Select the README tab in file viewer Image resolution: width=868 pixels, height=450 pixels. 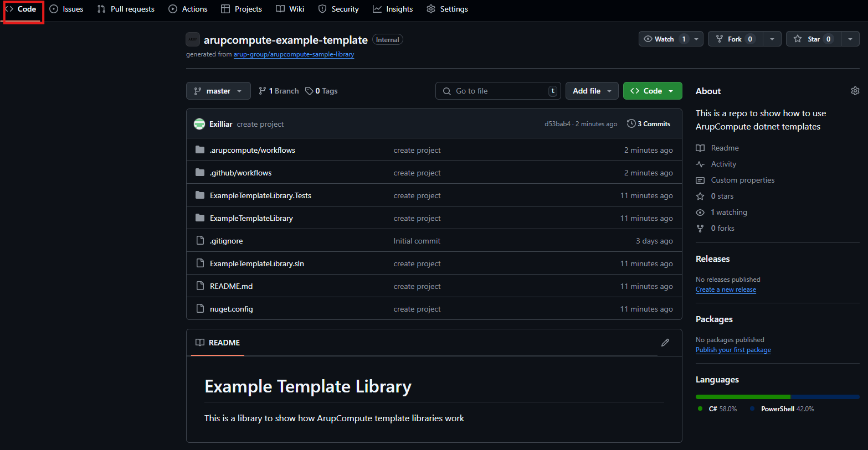click(218, 343)
